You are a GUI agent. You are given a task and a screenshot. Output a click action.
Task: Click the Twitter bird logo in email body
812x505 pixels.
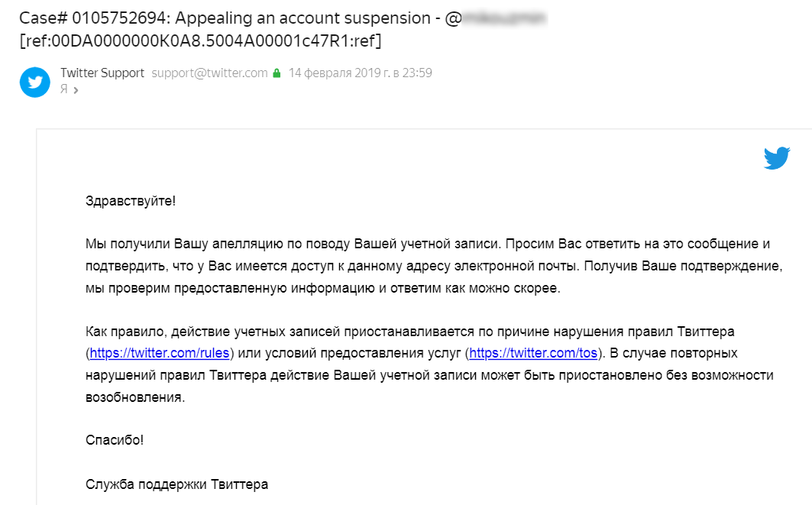point(777,158)
